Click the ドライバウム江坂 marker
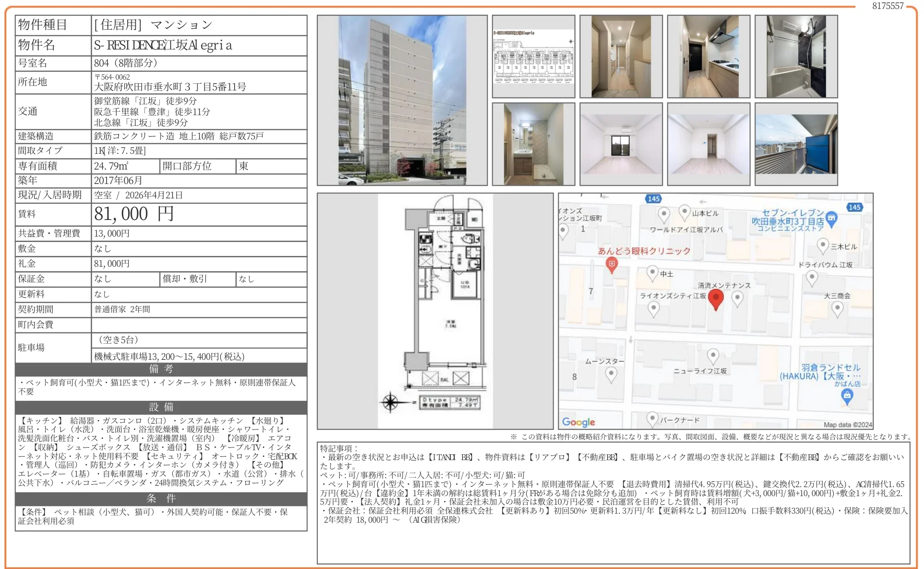This screenshot has height=569, width=924. (x=813, y=276)
